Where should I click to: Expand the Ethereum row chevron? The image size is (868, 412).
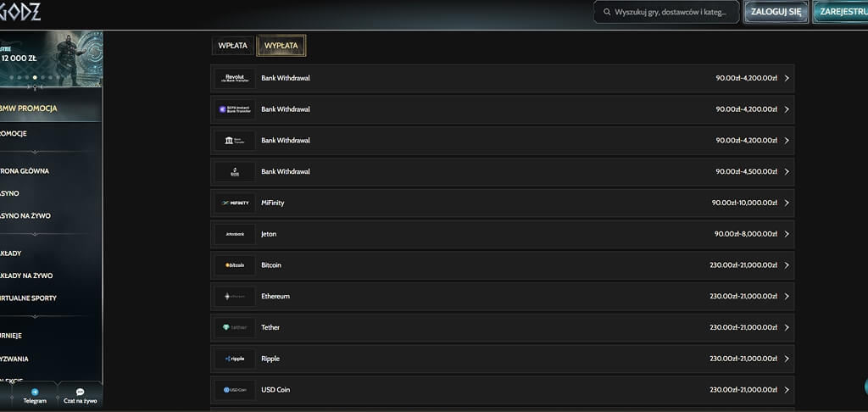pyautogui.click(x=787, y=296)
